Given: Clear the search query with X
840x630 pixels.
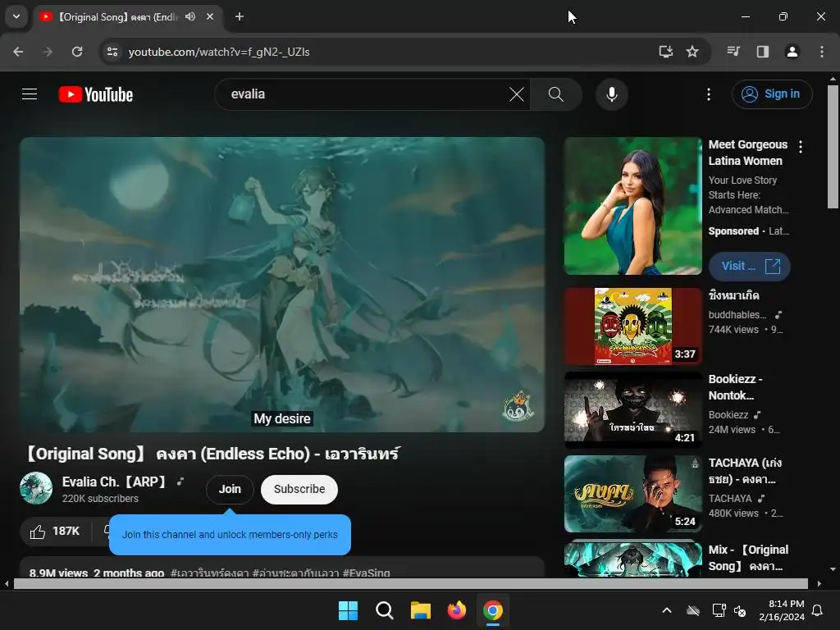Looking at the screenshot, I should click(x=517, y=94).
